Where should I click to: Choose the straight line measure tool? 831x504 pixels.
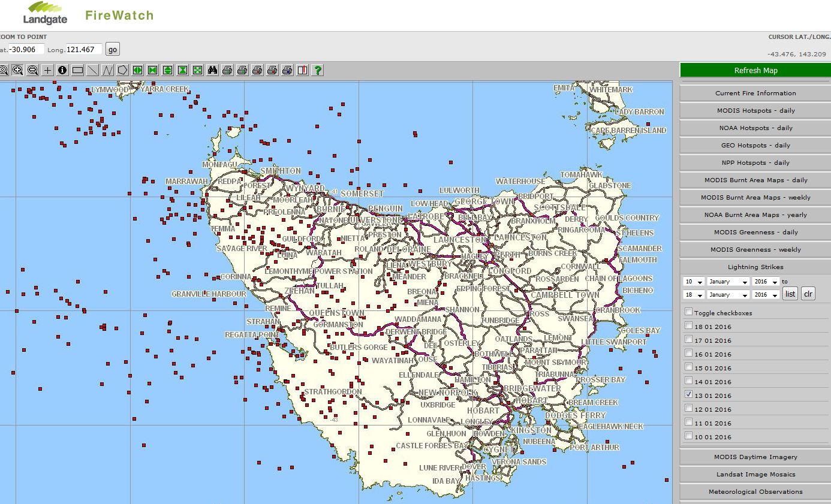point(92,70)
